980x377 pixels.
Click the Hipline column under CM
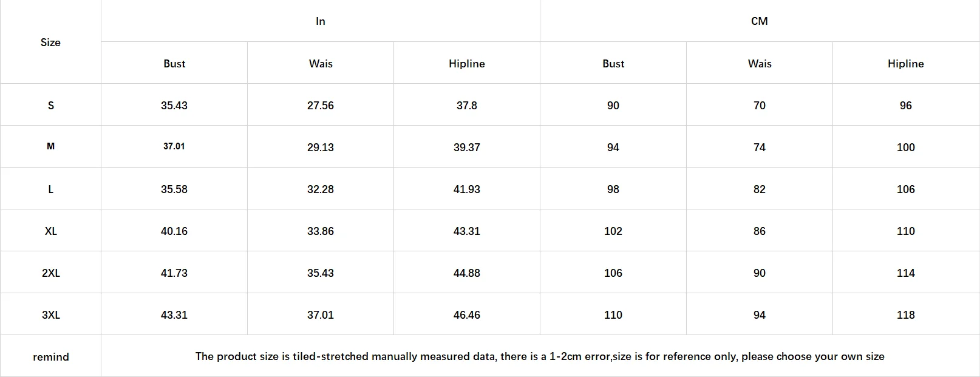(906, 64)
